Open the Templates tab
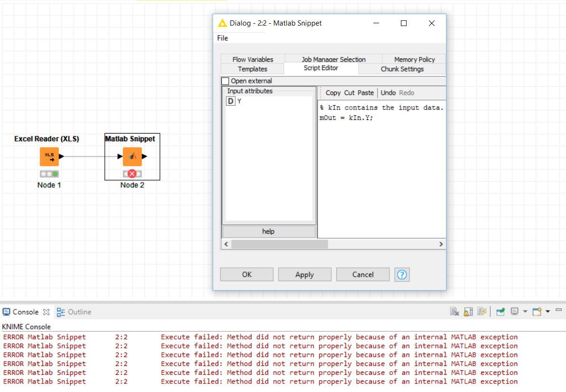 coord(252,69)
